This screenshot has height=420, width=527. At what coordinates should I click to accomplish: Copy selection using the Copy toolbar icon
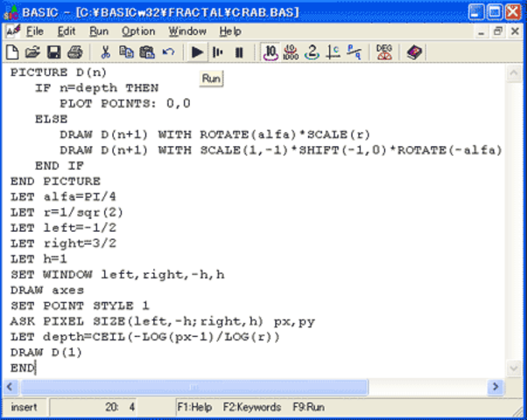126,52
